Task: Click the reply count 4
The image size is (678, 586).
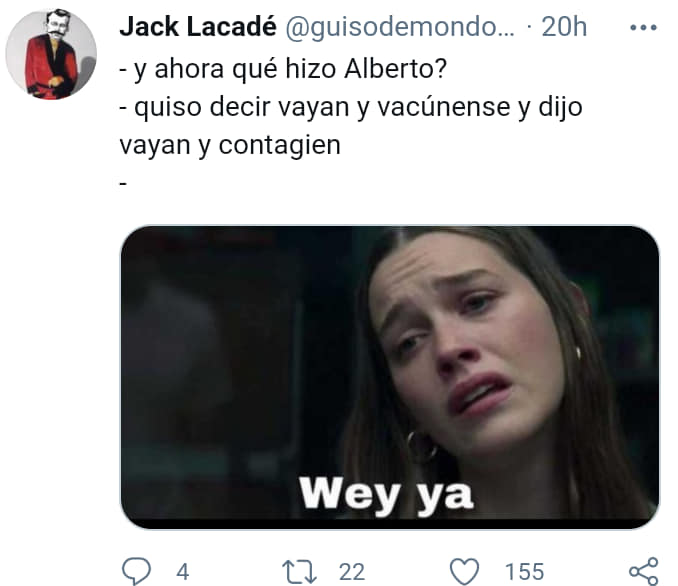Action: (182, 572)
